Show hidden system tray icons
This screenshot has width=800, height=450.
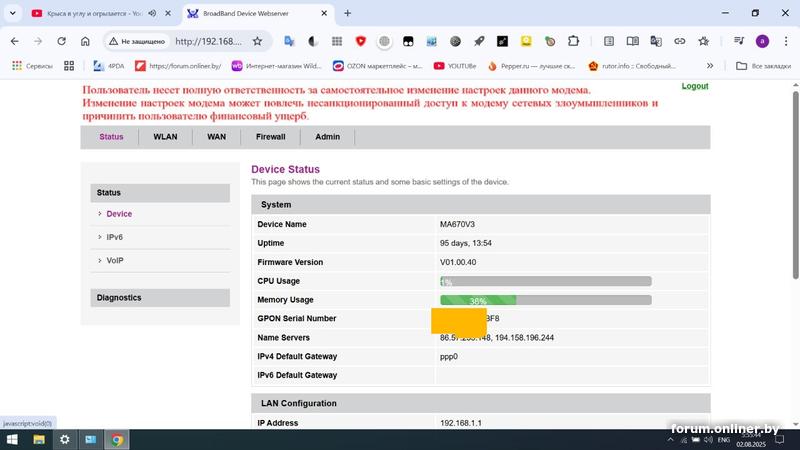tap(670, 440)
